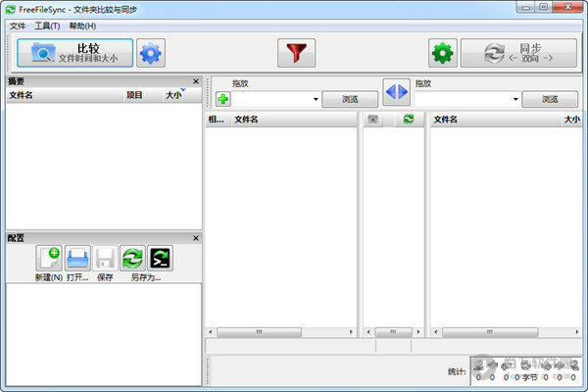
Task: Swap sides with the blue arrows icon
Action: coord(396,92)
